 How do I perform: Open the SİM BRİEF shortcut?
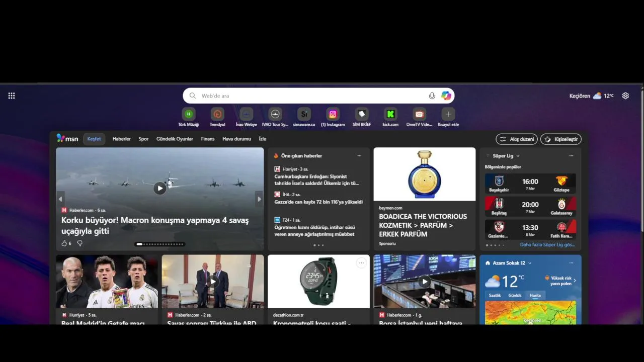(x=361, y=118)
